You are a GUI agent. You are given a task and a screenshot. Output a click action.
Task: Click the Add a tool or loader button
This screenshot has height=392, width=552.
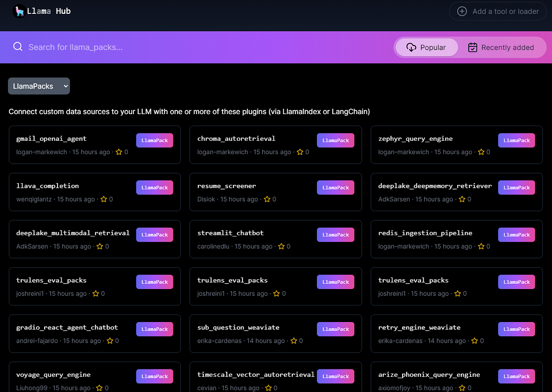tap(497, 11)
